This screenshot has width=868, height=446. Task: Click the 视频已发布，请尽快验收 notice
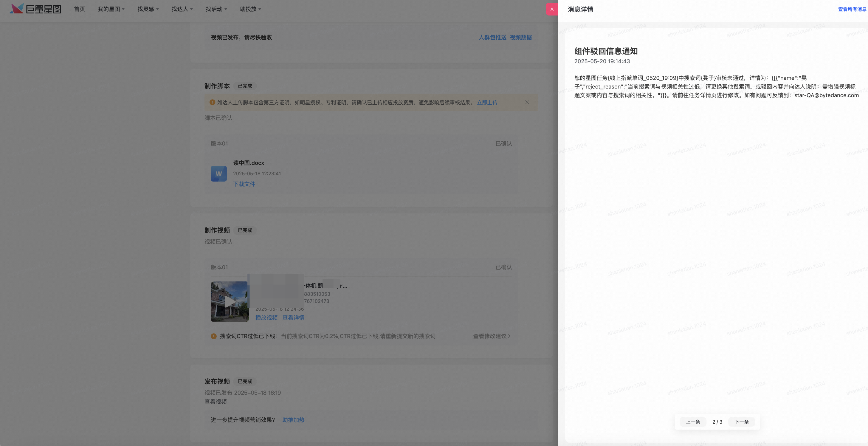[241, 38]
